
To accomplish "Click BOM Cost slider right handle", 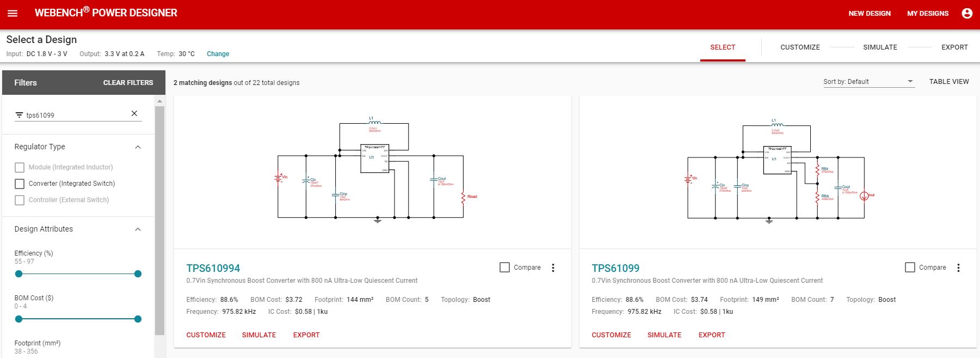I will [x=138, y=319].
